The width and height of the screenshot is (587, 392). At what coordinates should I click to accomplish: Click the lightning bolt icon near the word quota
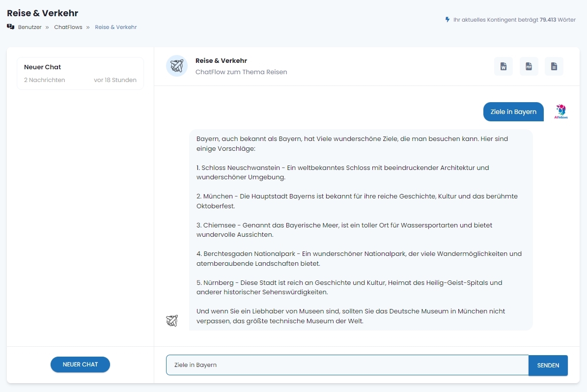pos(447,20)
